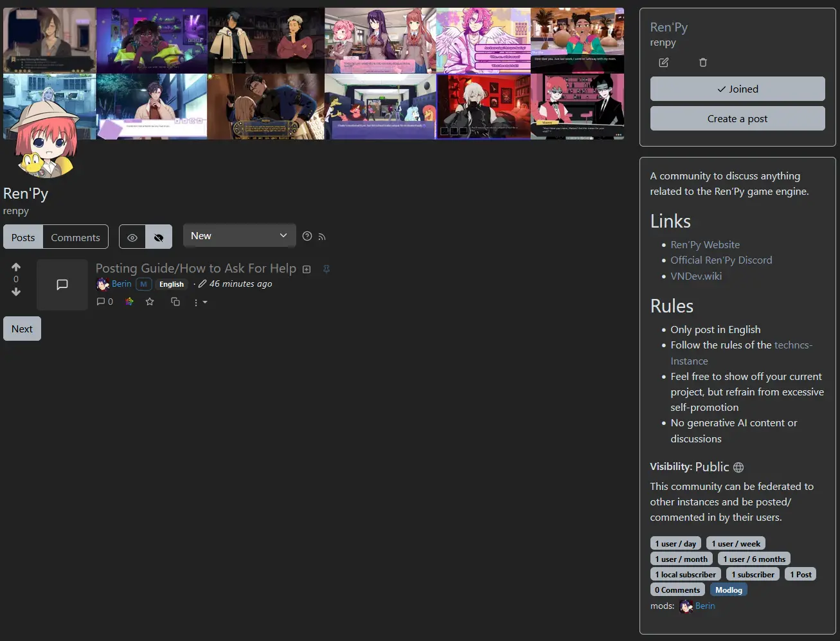Switch to the Comments tab
The image size is (840, 641).
76,237
